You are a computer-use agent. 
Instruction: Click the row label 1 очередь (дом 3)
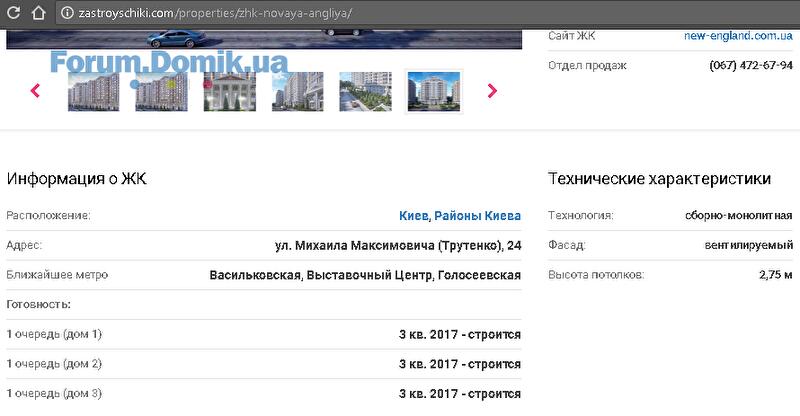click(54, 394)
